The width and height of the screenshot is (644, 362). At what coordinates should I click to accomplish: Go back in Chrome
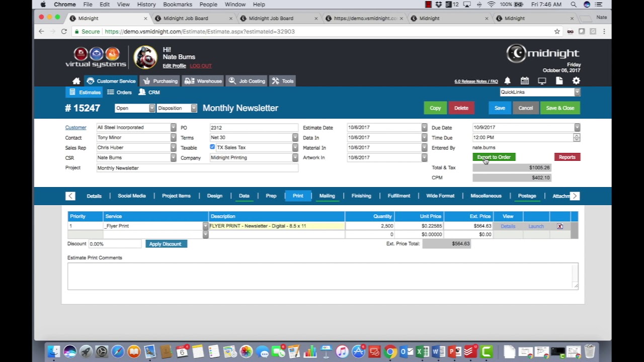(41, 31)
